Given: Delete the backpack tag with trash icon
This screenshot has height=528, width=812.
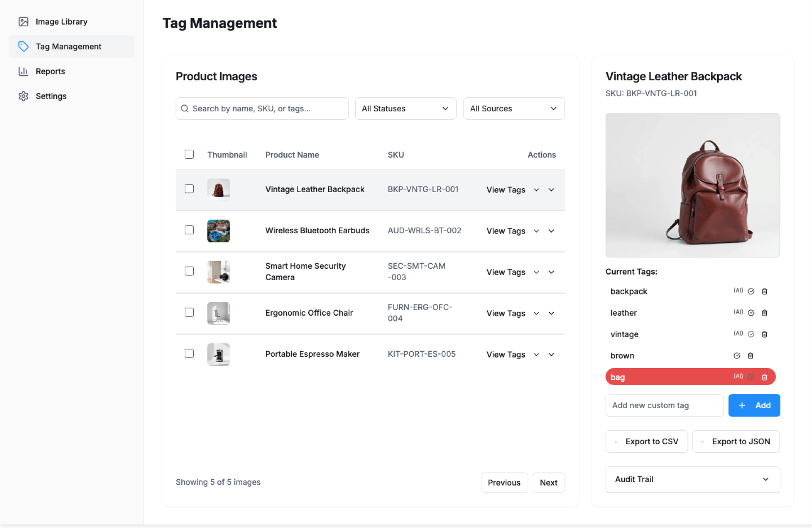Looking at the screenshot, I should [764, 291].
